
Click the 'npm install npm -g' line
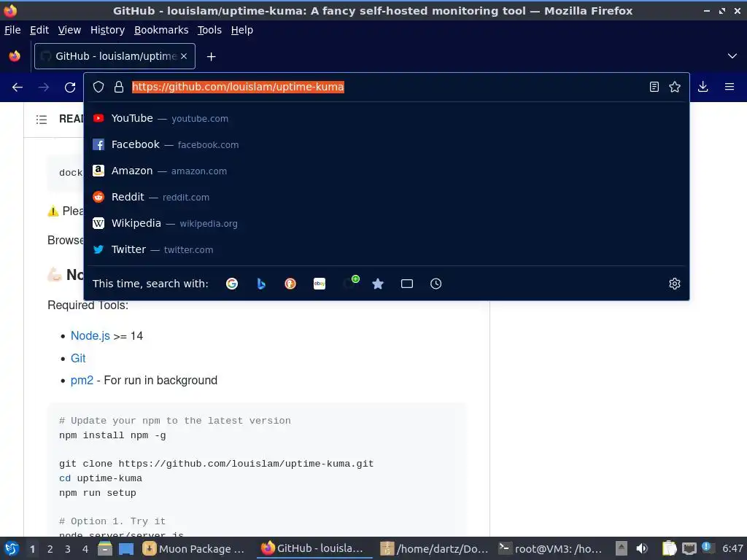(x=112, y=435)
